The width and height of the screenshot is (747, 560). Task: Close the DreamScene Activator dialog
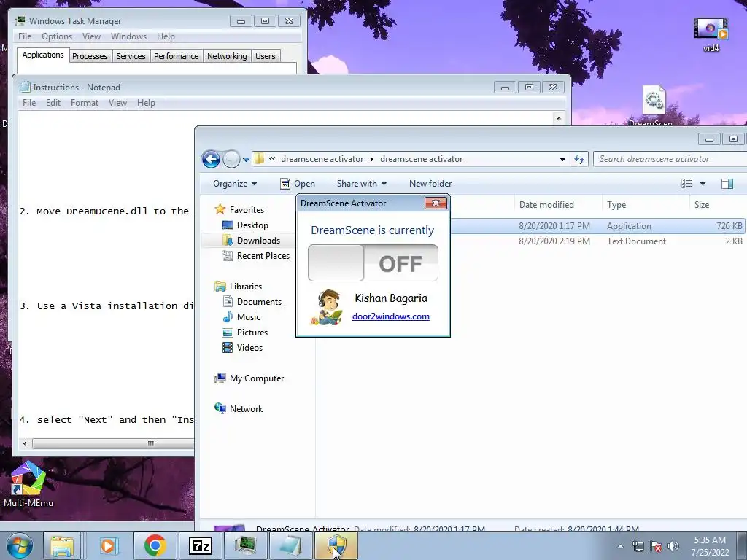[x=436, y=203]
